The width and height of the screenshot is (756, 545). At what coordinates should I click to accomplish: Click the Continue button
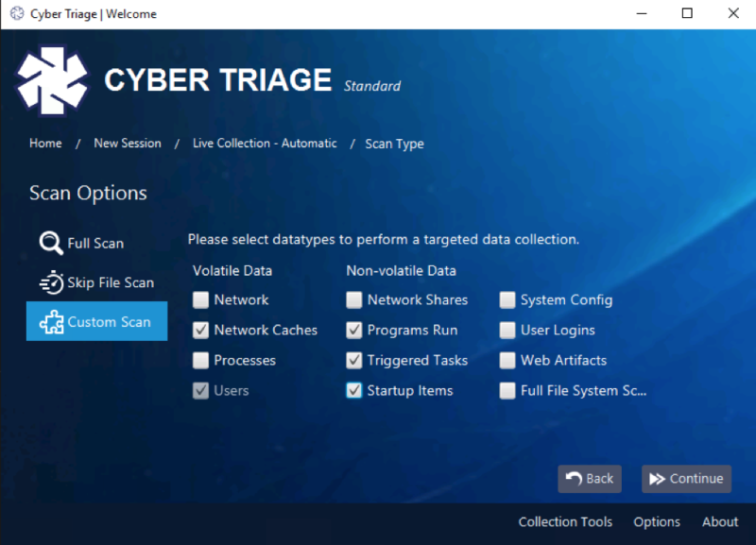pos(686,479)
